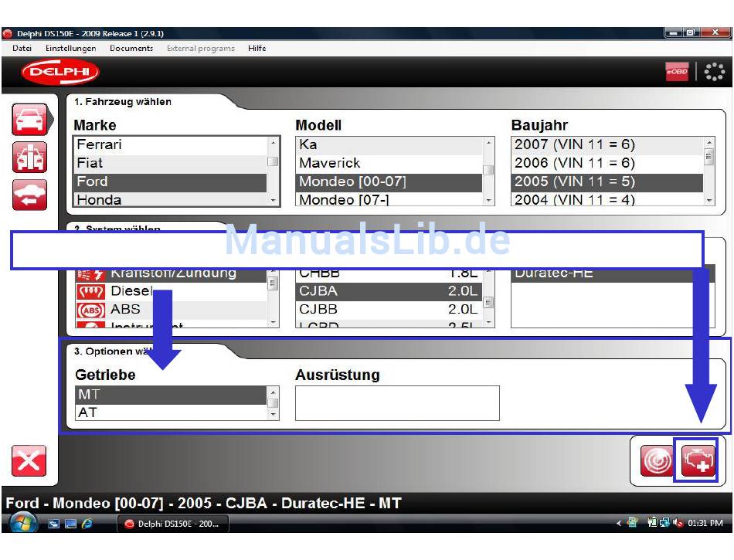This screenshot has width=734, height=560.
Task: Click the dotted circle settings icon
Action: pyautogui.click(x=714, y=72)
